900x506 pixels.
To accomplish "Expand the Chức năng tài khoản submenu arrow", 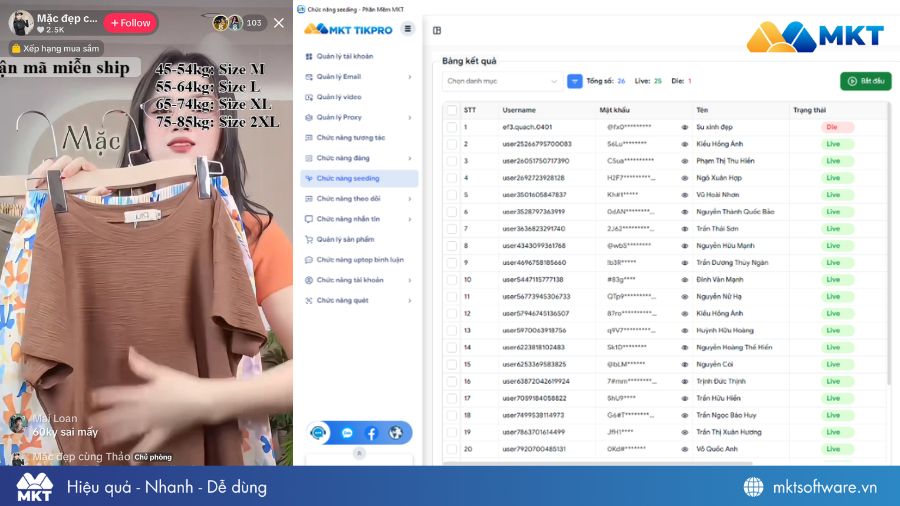I will 410,281.
